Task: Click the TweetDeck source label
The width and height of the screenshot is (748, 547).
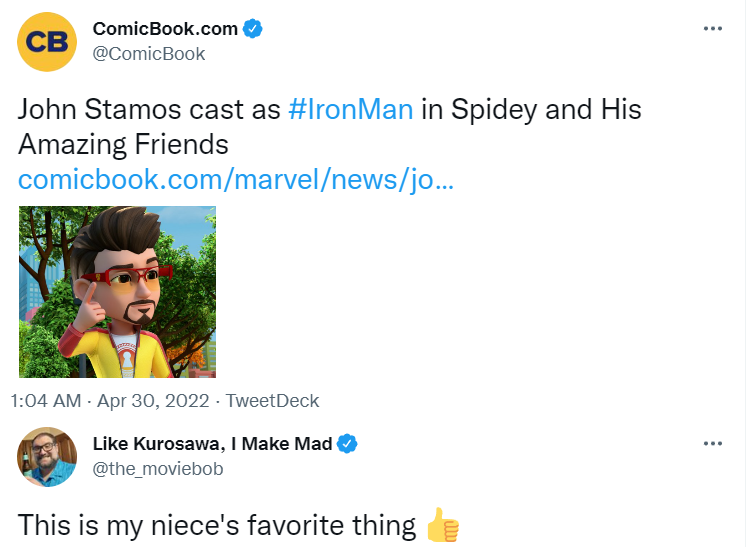Action: coord(272,401)
